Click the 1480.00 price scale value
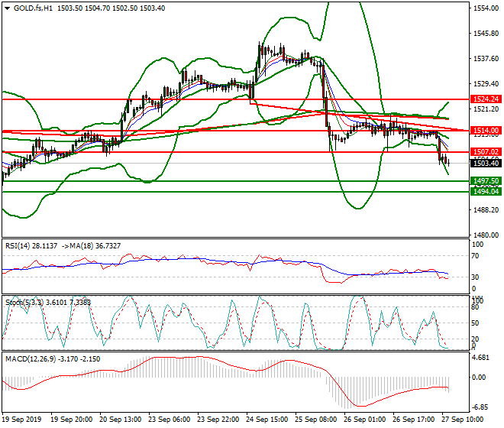This screenshot has width=504, height=428. (x=486, y=235)
